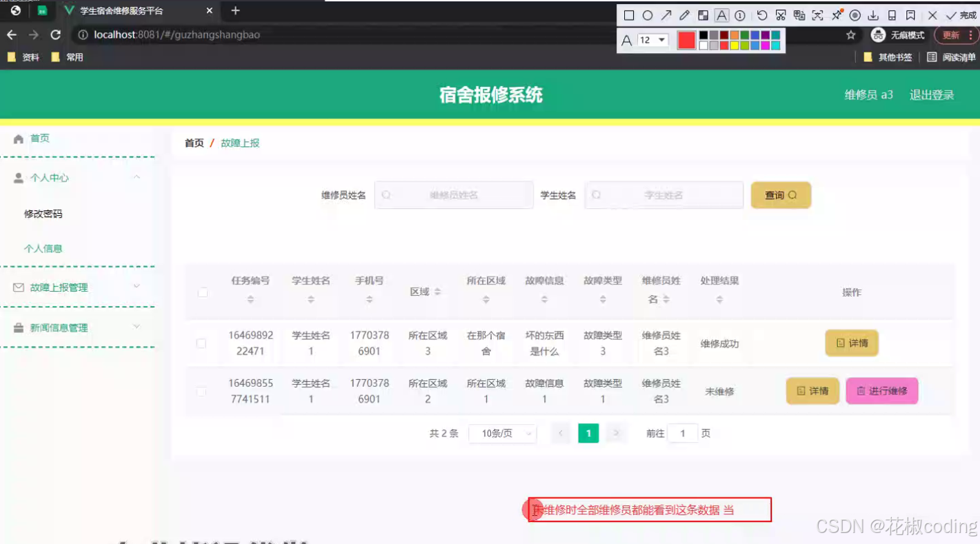Open 个人信息 in the sidebar

43,248
